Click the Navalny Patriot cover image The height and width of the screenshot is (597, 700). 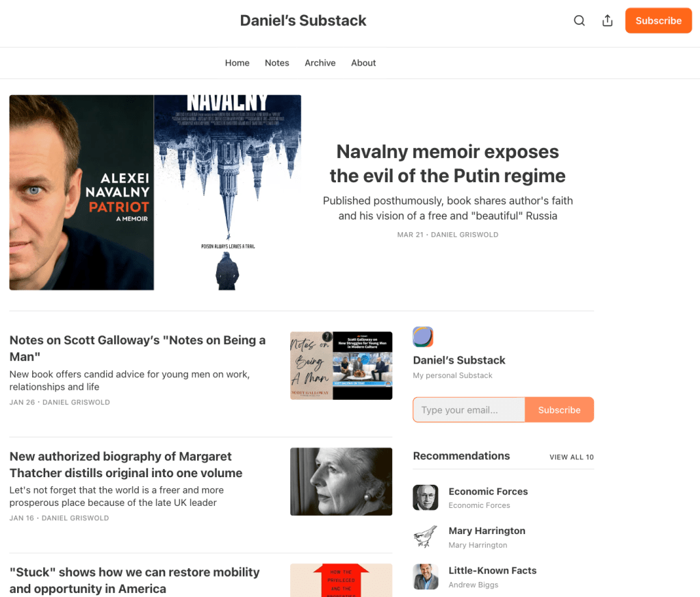pos(155,192)
